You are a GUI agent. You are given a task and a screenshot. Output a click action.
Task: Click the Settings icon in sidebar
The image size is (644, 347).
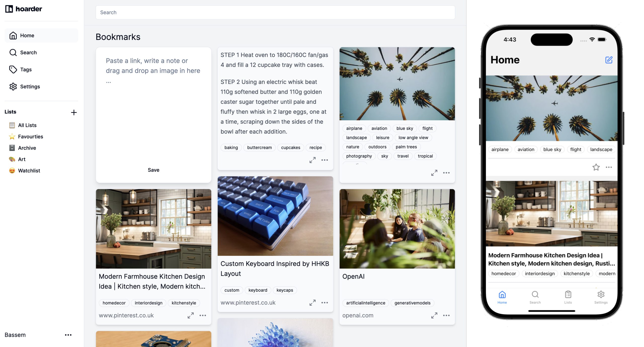tap(12, 86)
